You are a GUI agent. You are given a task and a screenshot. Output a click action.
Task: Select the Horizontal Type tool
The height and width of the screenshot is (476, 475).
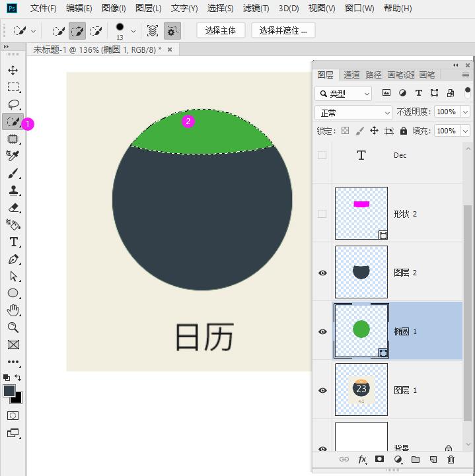(x=13, y=242)
